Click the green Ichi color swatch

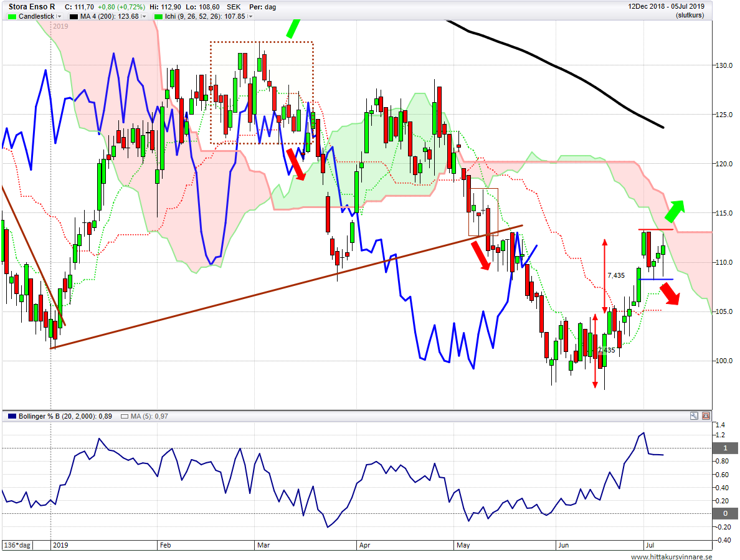pos(159,17)
